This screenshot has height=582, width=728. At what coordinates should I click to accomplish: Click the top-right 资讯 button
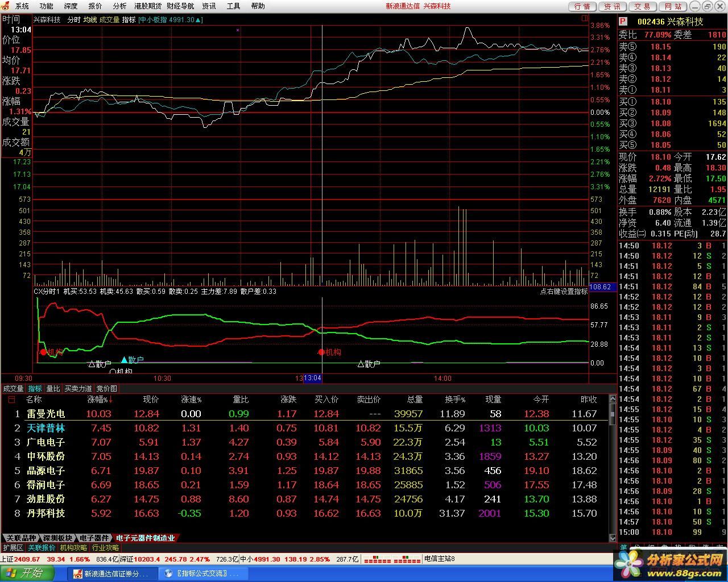coord(613,6)
